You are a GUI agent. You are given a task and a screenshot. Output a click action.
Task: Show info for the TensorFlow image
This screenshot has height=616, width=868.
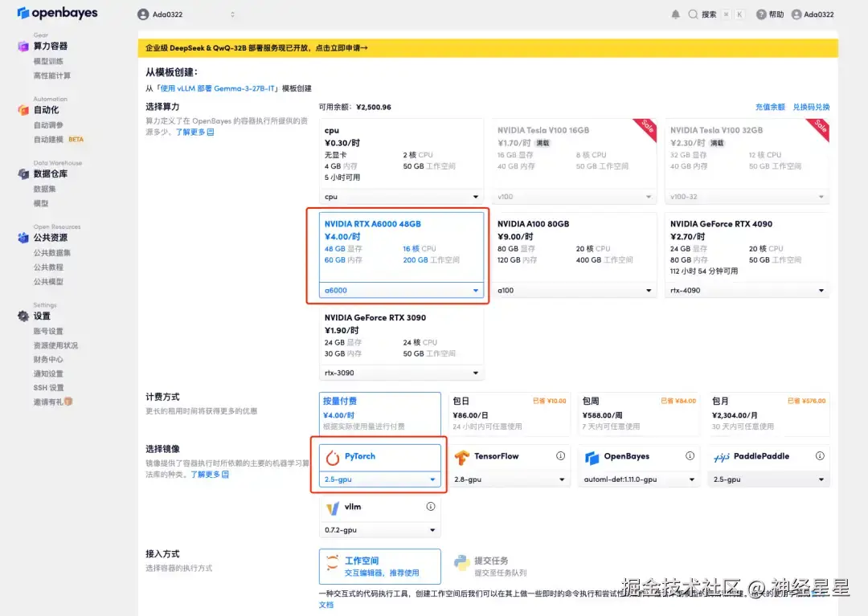(x=560, y=455)
